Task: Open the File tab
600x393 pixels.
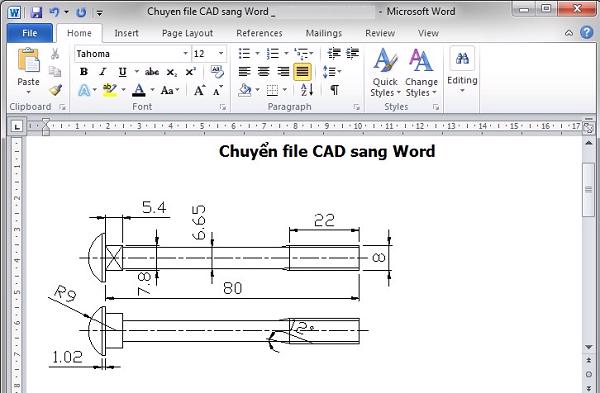Action: tap(30, 33)
